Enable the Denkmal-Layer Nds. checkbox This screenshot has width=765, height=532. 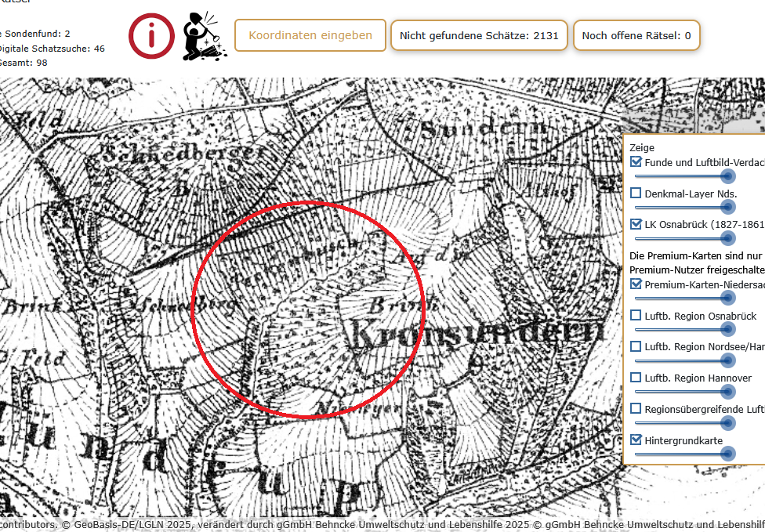(636, 193)
